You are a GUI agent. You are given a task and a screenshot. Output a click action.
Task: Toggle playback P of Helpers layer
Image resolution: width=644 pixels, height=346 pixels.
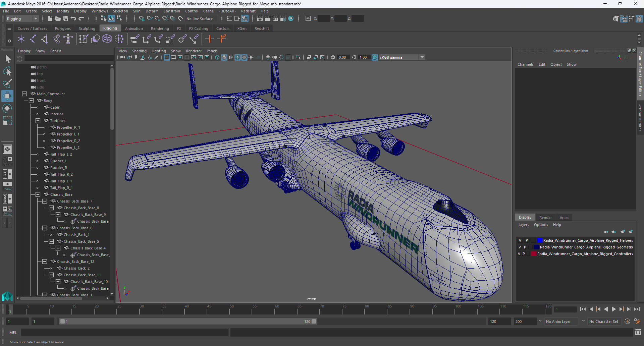tap(527, 240)
